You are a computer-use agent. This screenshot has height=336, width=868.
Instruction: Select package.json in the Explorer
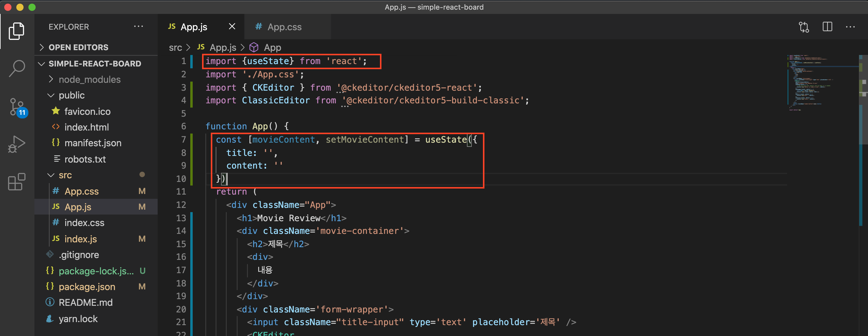pos(87,286)
